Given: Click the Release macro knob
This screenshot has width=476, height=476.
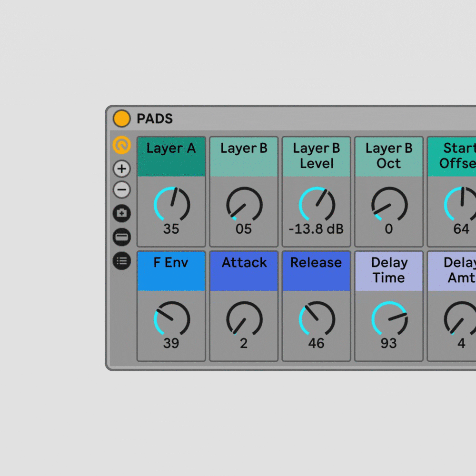Looking at the screenshot, I should tap(317, 319).
